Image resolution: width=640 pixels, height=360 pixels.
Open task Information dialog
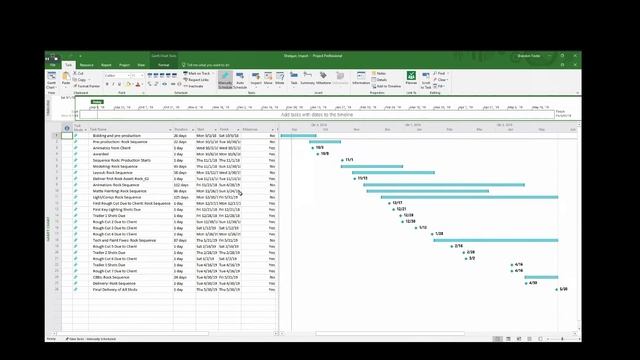[x=361, y=79]
